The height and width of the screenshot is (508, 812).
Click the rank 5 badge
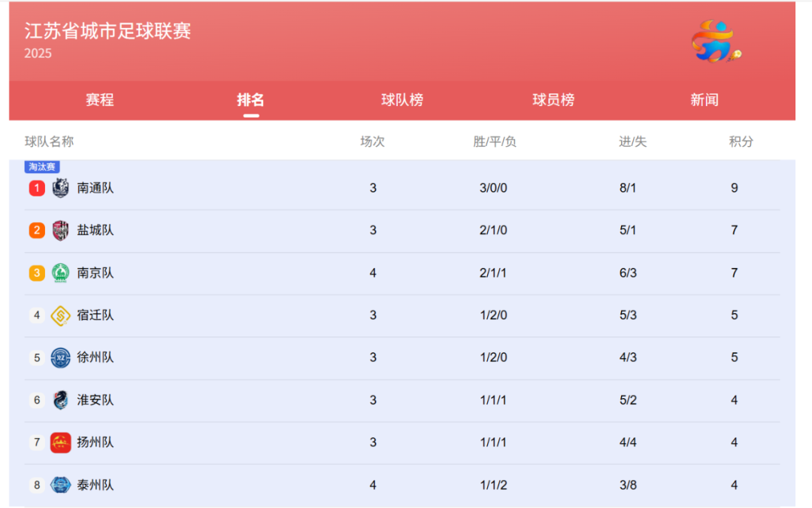[37, 357]
